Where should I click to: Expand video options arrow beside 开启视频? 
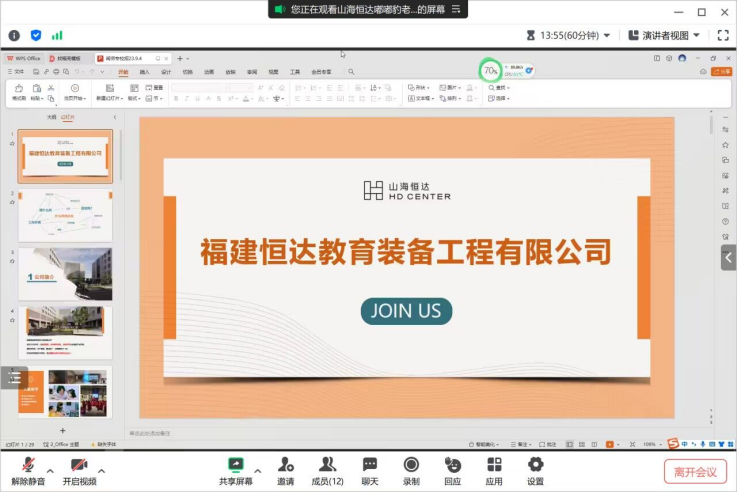coord(102,470)
